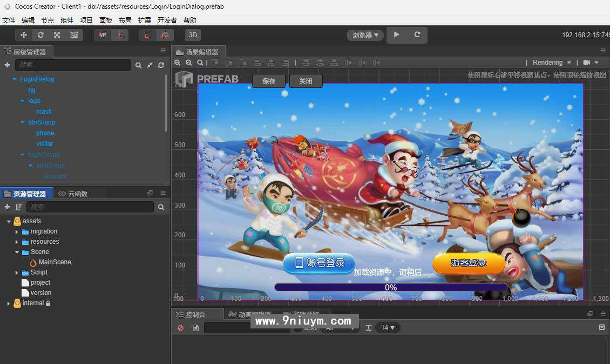Toggle 3D scene view mode
Image resolution: width=610 pixels, height=364 pixels.
(x=193, y=35)
